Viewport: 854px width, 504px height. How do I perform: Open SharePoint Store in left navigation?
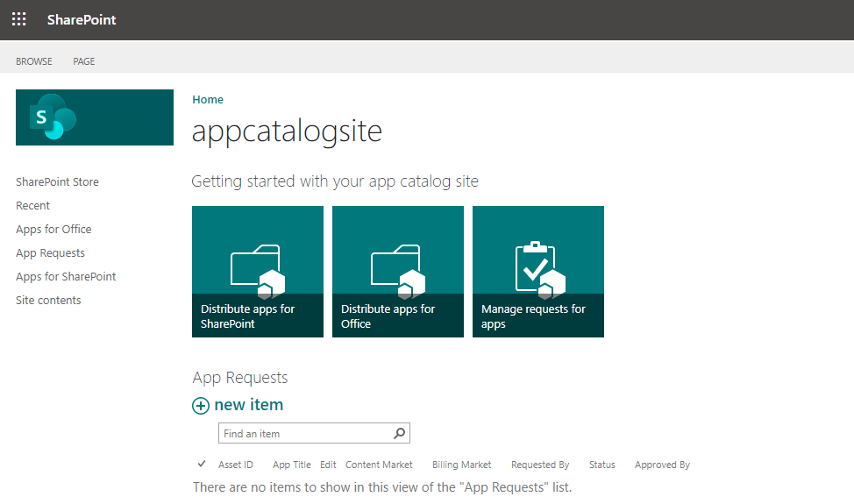(x=57, y=181)
